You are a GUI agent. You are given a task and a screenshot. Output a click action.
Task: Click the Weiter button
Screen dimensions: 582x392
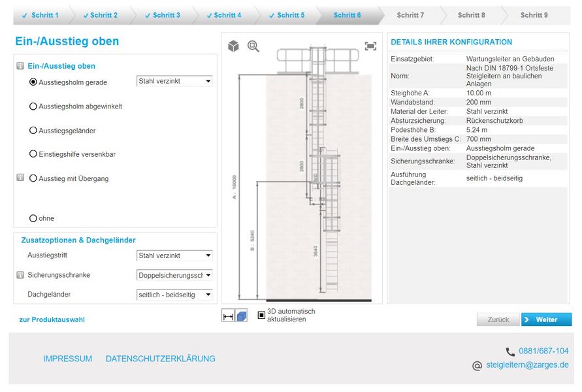546,319
